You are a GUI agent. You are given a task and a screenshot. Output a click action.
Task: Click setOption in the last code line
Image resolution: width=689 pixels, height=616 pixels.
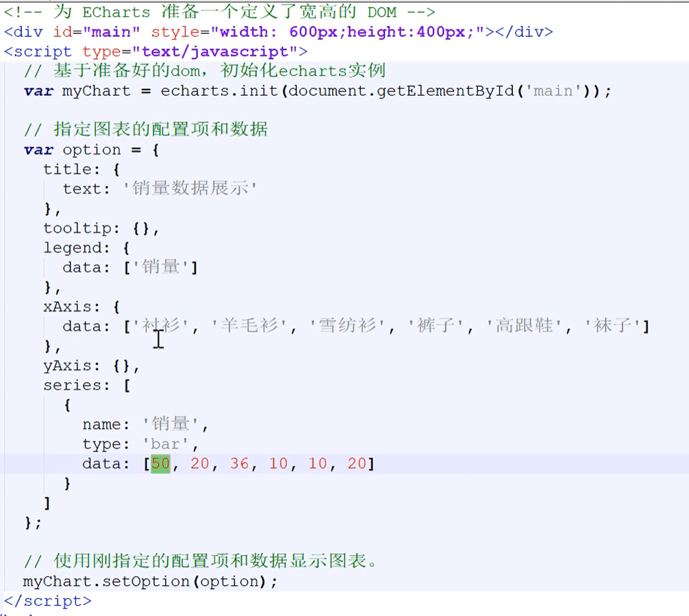pyautogui.click(x=146, y=581)
